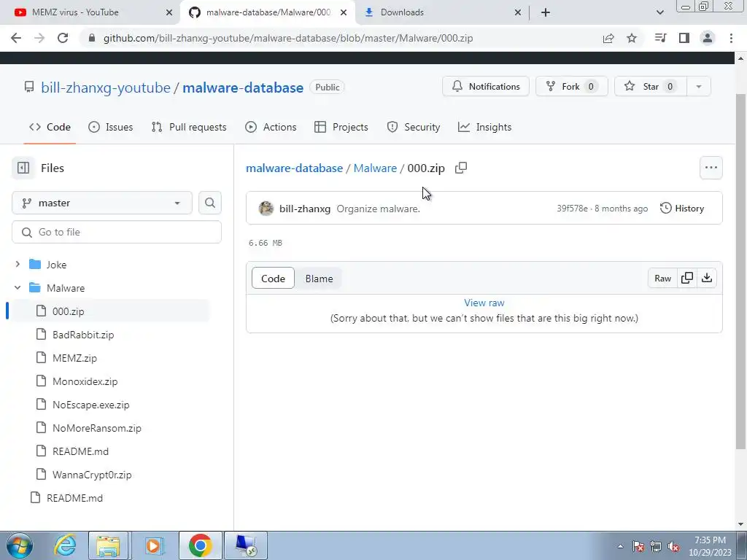
Task: Copy file path icon next to 000.zip
Action: coord(461,168)
